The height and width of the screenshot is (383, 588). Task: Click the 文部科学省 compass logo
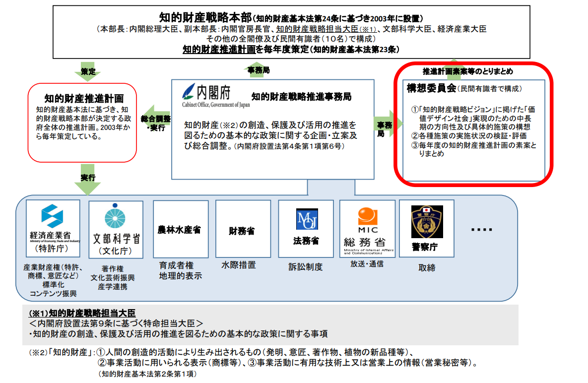click(115, 217)
